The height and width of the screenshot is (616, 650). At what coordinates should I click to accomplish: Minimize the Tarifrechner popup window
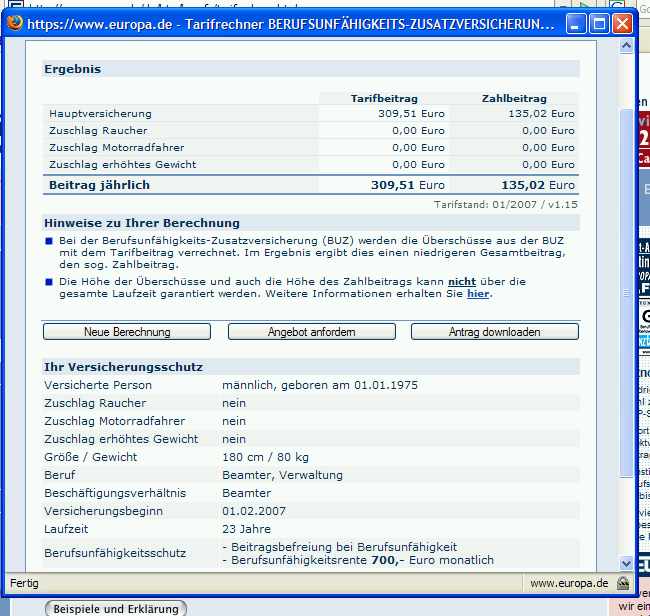click(x=576, y=24)
